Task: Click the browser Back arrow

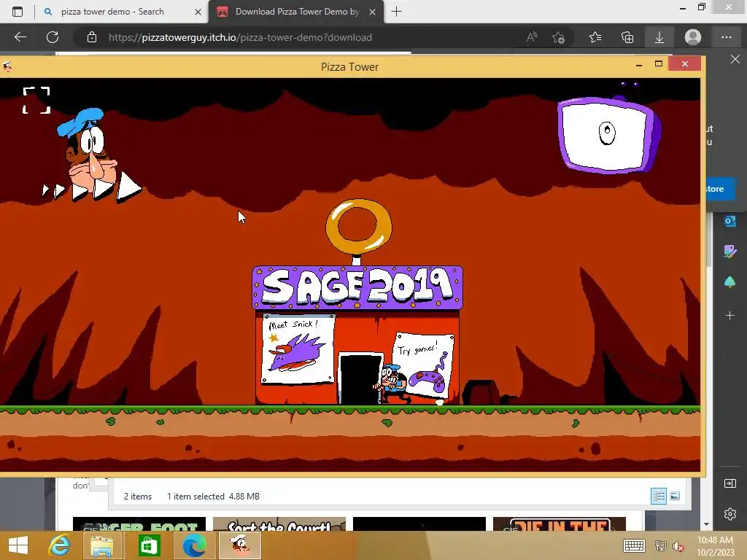Action: (x=20, y=37)
